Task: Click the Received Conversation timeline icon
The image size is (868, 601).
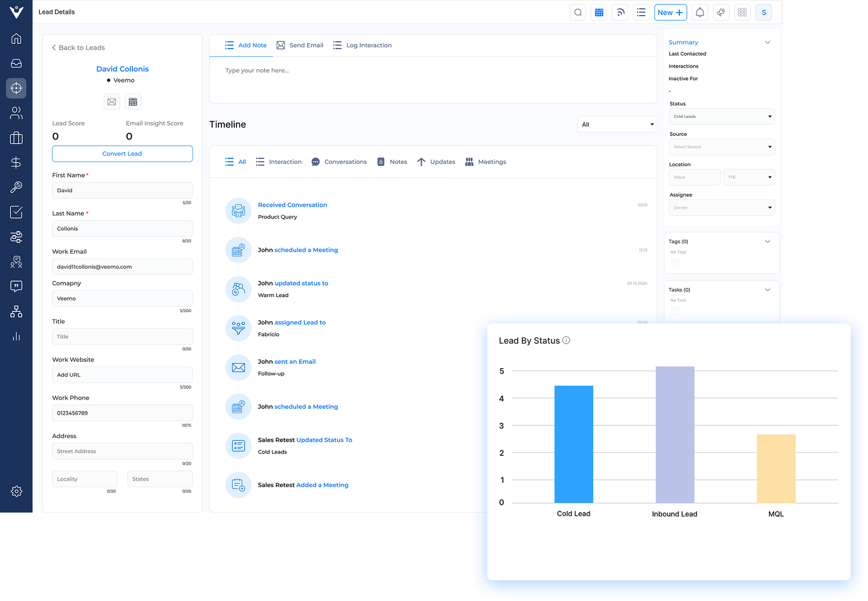Action: click(238, 211)
